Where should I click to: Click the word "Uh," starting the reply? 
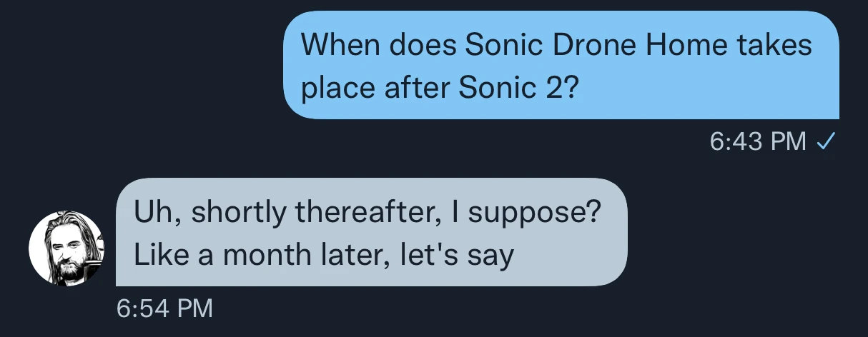(x=154, y=212)
